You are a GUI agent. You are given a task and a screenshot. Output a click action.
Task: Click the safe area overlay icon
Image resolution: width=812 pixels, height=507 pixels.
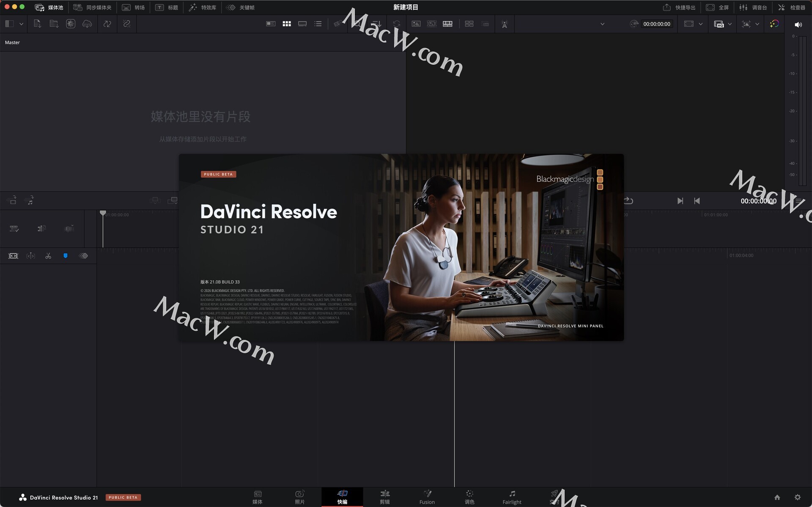pyautogui.click(x=689, y=24)
